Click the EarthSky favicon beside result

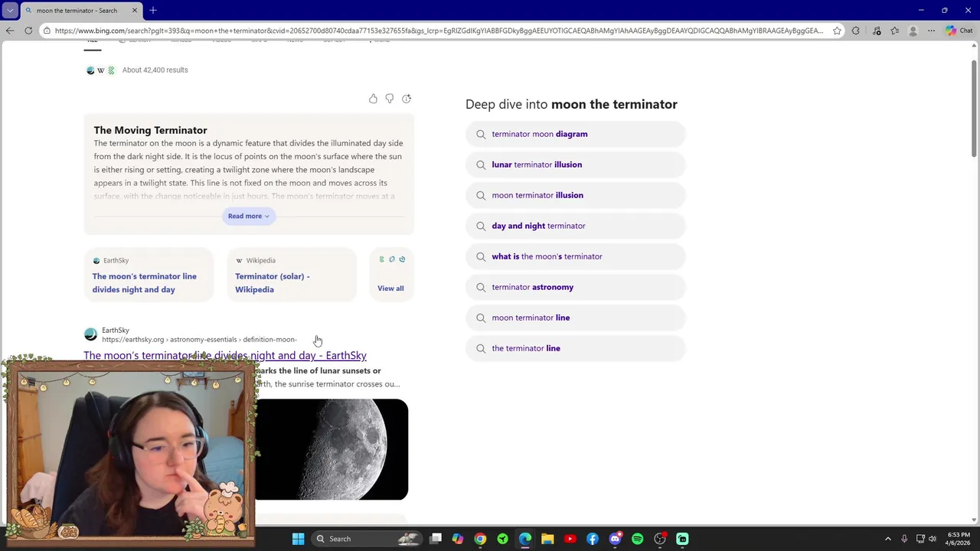(90, 334)
